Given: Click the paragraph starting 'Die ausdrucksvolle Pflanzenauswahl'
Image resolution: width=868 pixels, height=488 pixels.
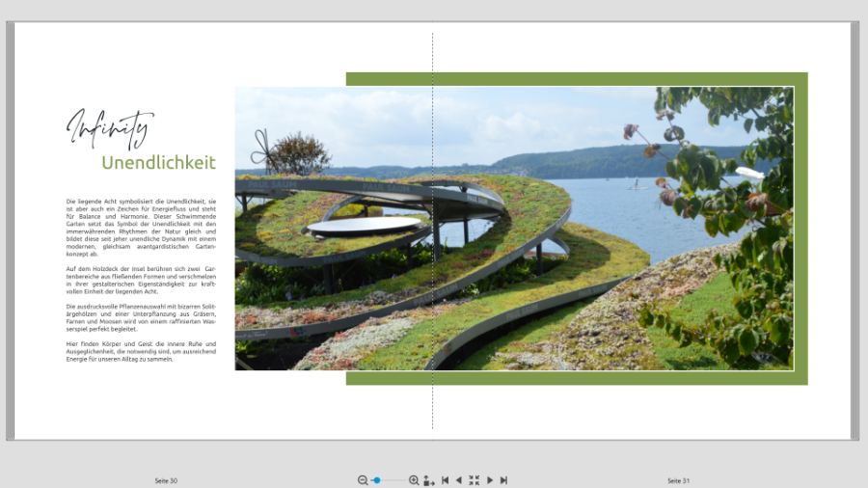Looking at the screenshot, I should [x=141, y=317].
